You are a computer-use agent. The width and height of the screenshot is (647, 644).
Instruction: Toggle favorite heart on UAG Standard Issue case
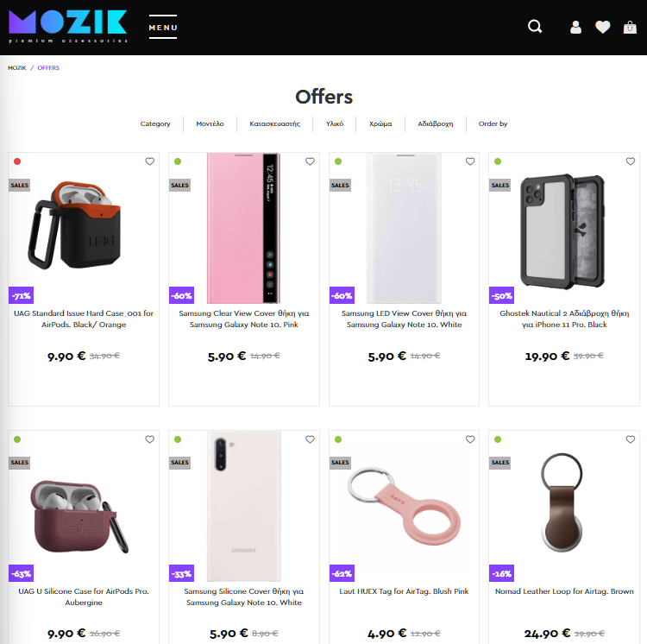(x=150, y=161)
